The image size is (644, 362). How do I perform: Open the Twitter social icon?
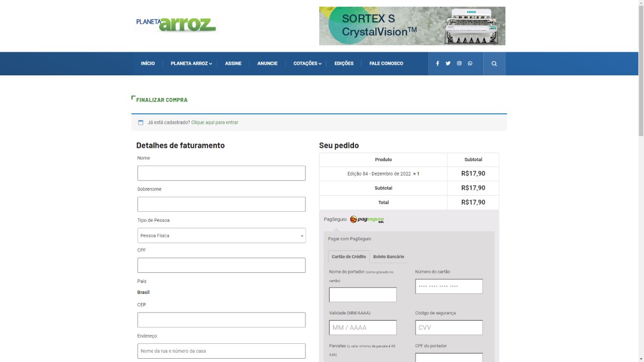click(x=448, y=64)
